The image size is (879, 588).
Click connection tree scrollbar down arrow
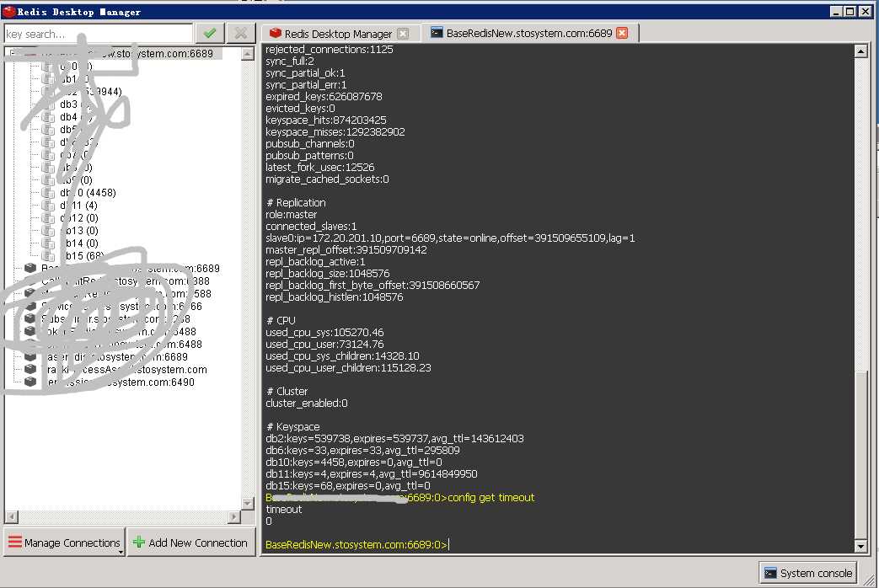tap(247, 503)
